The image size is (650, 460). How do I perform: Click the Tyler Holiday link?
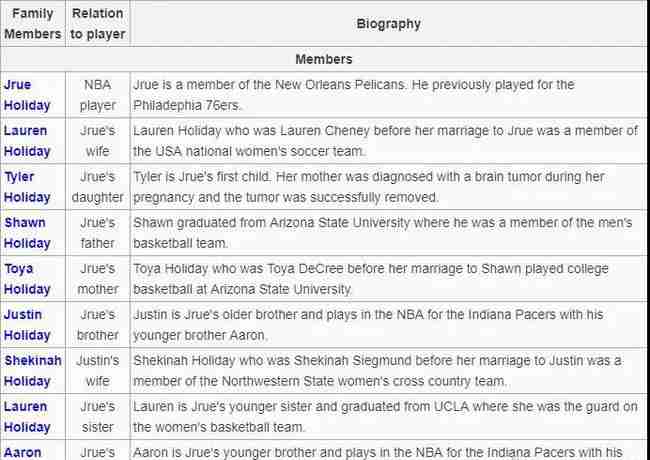(27, 187)
